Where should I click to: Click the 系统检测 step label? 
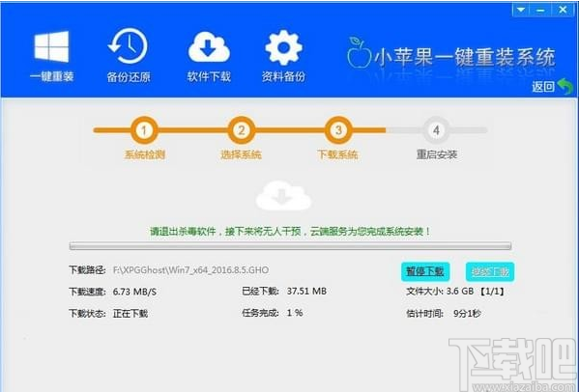pos(145,154)
